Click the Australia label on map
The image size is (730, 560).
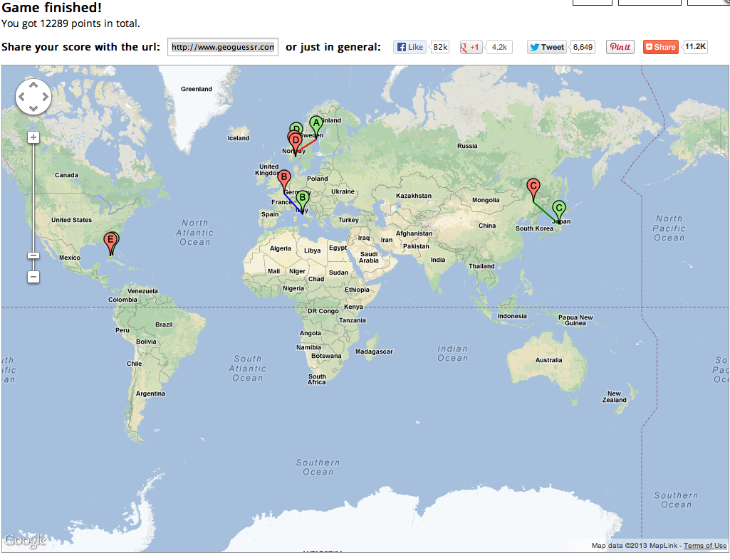548,360
